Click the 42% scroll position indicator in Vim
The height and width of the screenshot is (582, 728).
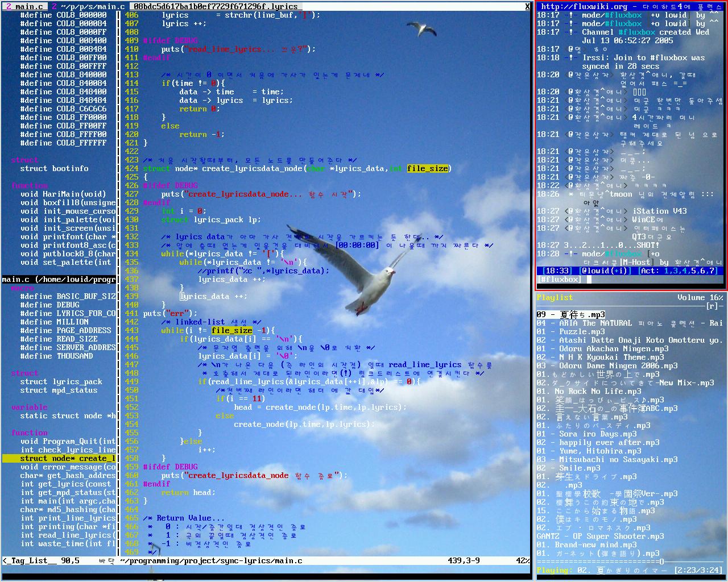(x=523, y=560)
